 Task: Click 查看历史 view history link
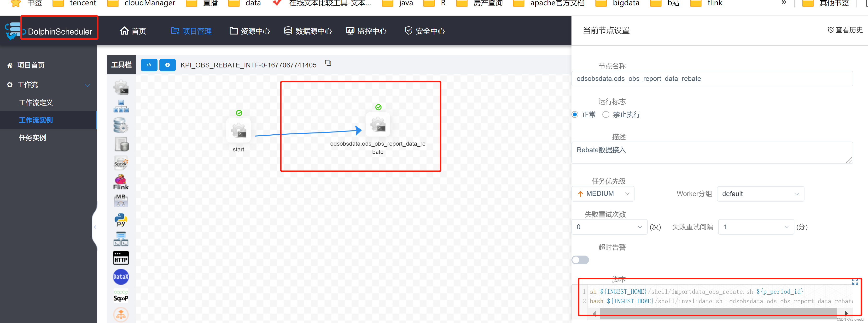845,30
